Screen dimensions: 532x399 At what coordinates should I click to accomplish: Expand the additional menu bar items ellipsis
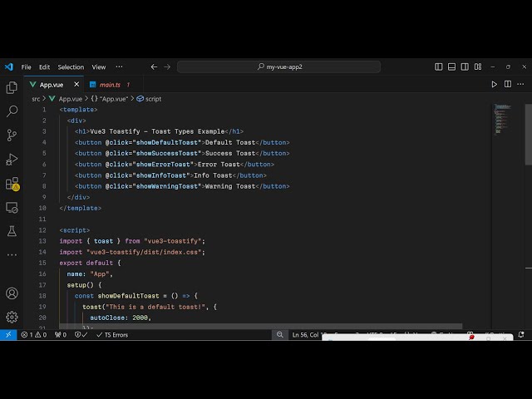tap(119, 66)
